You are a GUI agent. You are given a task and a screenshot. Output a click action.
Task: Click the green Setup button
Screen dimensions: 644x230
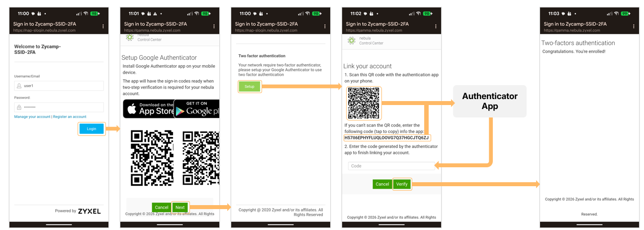click(249, 87)
